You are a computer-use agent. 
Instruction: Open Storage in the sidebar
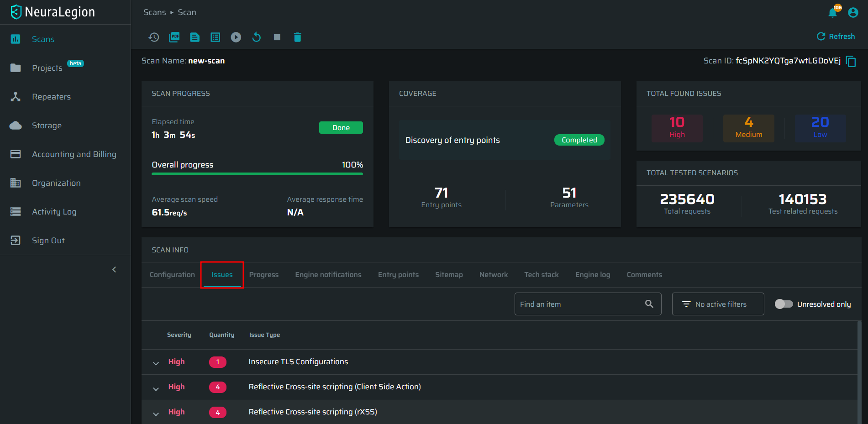[x=47, y=126]
